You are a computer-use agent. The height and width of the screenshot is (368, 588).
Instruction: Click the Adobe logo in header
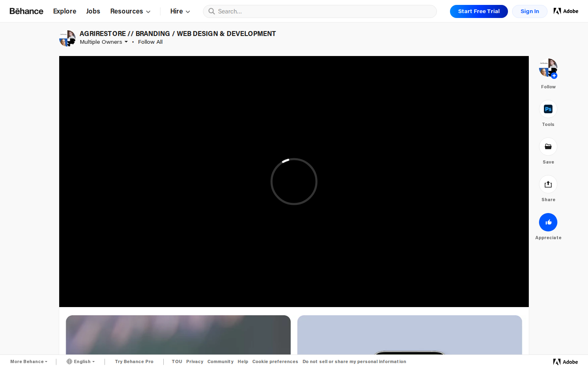[566, 11]
